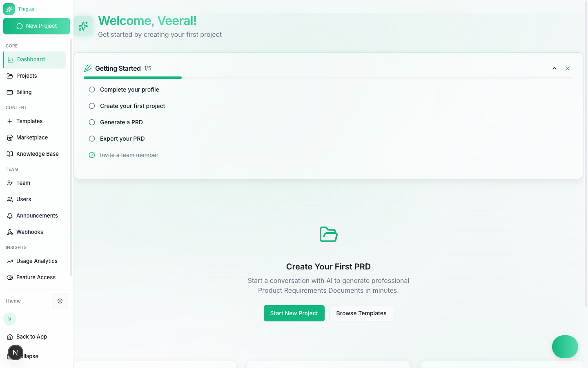Image resolution: width=588 pixels, height=368 pixels.
Task: Tick the Export your PRD checkbox
Action: [91, 138]
